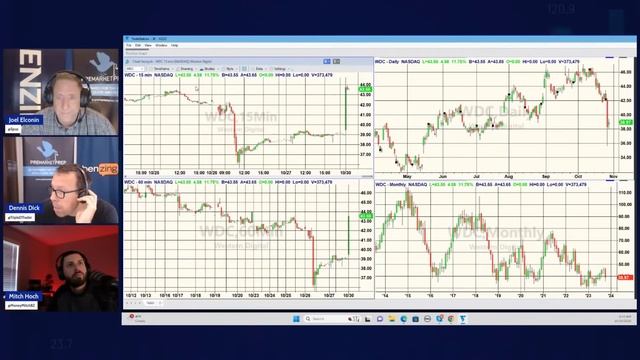Click the workspace tab navigation arrows

pos(133,303)
